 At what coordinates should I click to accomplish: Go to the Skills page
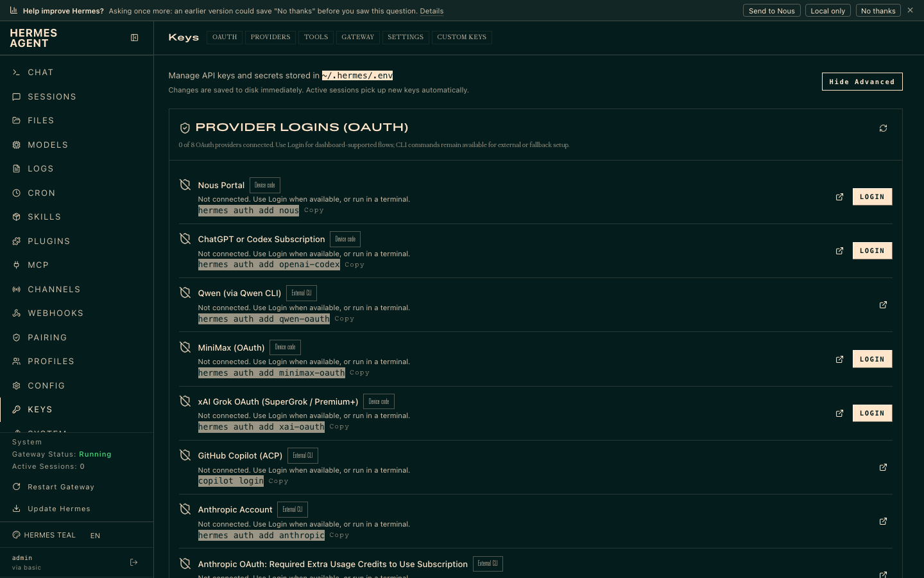[x=77, y=217]
